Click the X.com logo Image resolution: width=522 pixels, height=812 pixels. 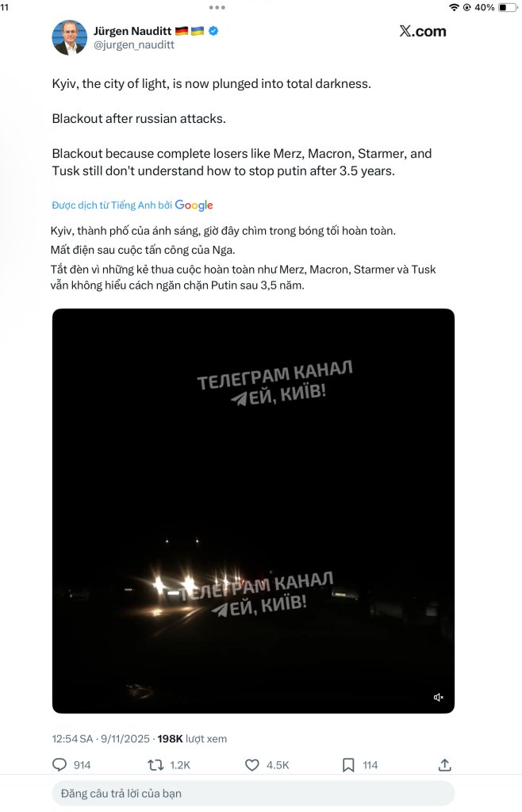tap(423, 31)
